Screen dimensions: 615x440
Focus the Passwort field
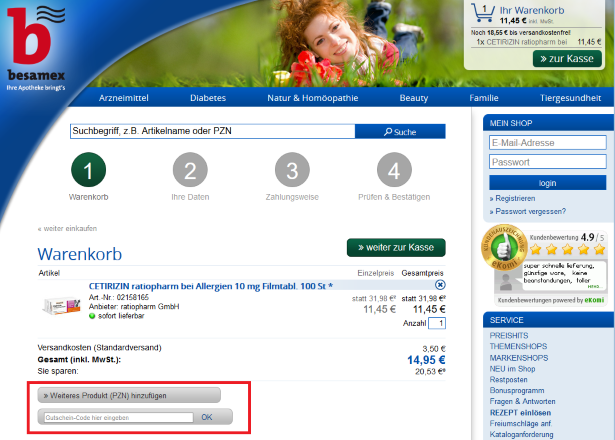(548, 162)
